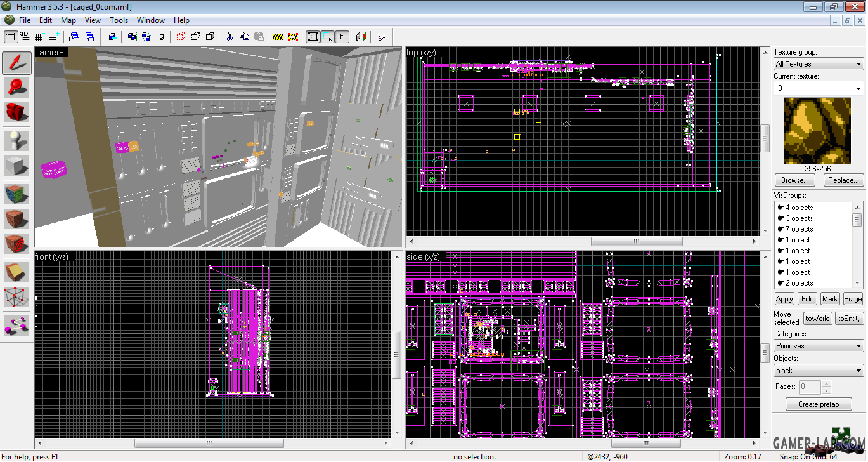Toggle select-by-handles mode
Image resolution: width=868 pixels, height=462 pixels.
[x=313, y=37]
